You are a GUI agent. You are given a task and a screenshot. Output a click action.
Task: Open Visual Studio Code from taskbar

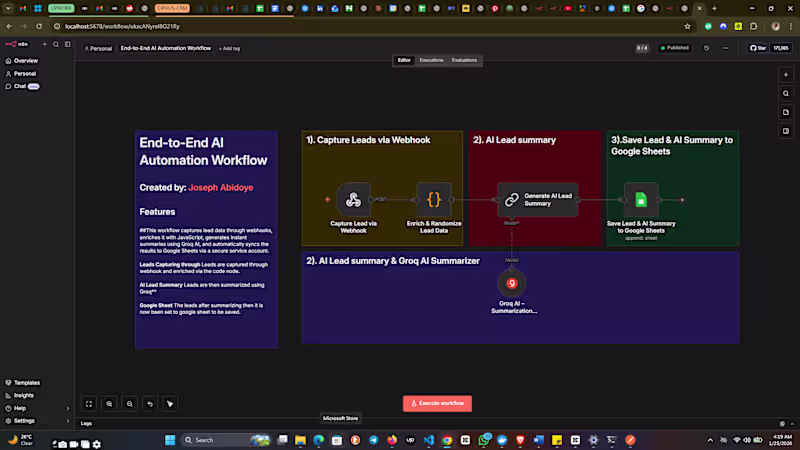point(429,440)
